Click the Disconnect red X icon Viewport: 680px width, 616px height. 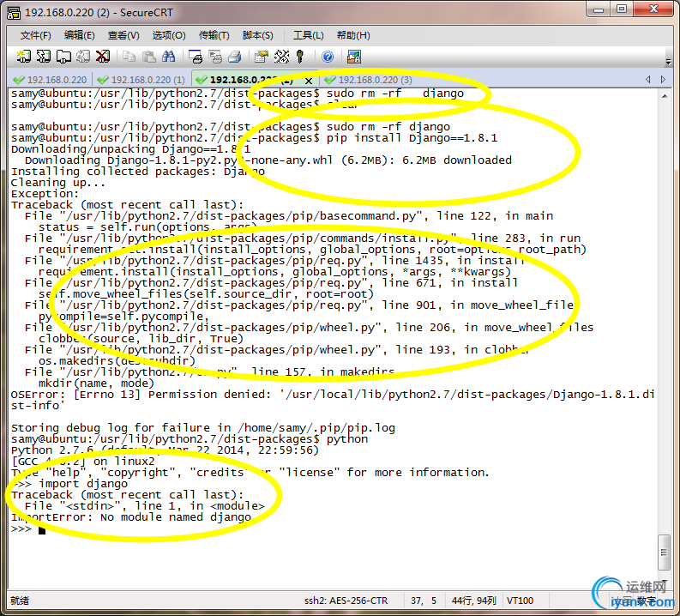[103, 57]
